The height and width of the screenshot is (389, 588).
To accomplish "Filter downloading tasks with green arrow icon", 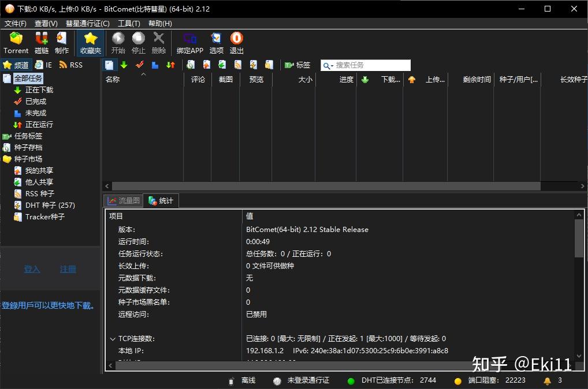I will click(x=124, y=65).
